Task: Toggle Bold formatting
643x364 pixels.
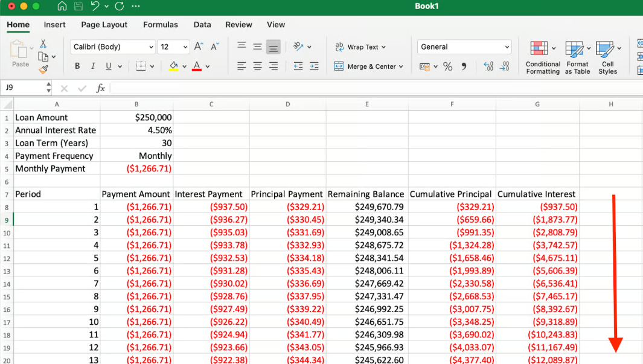Action: [77, 66]
